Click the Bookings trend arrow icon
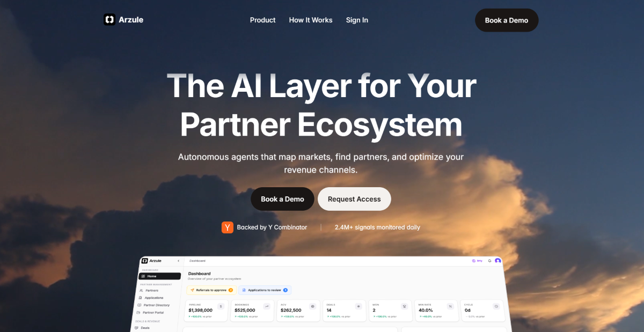 tap(267, 306)
